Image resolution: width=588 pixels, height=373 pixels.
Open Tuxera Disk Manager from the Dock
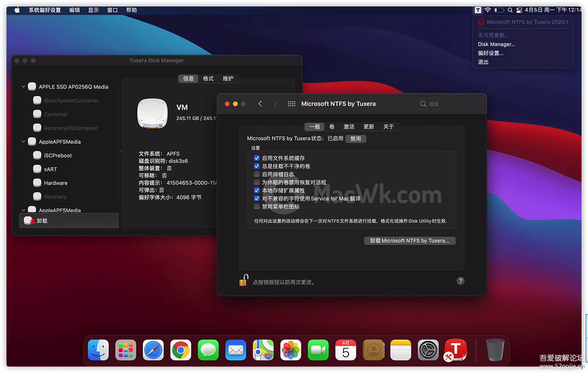click(x=455, y=350)
